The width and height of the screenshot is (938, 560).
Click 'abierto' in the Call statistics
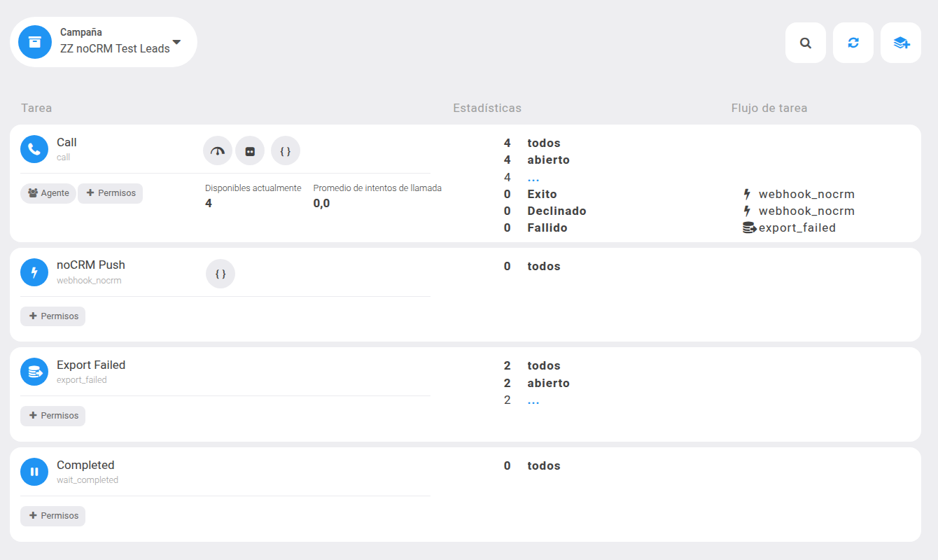pos(548,160)
